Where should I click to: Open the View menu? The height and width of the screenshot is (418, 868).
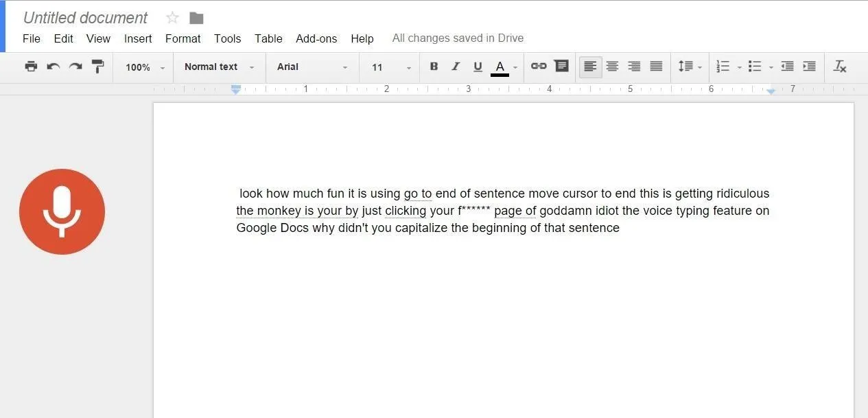(x=98, y=38)
